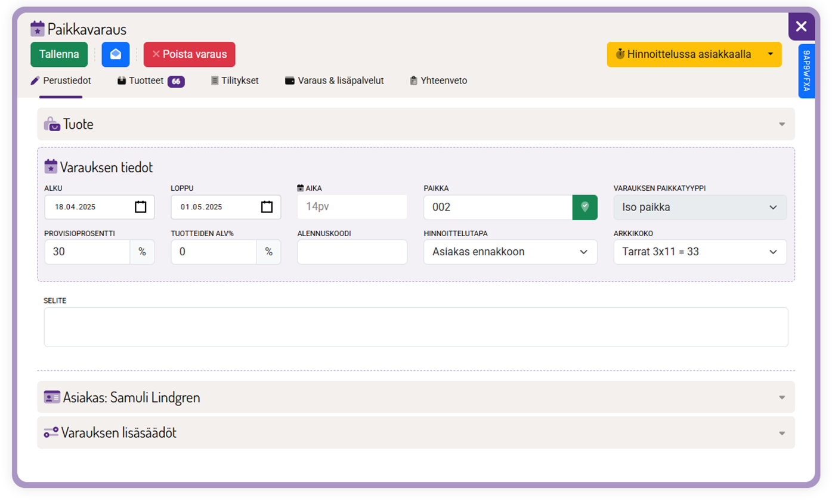Switch to the Tuotteet tab
This screenshot has width=835, height=504.
150,81
